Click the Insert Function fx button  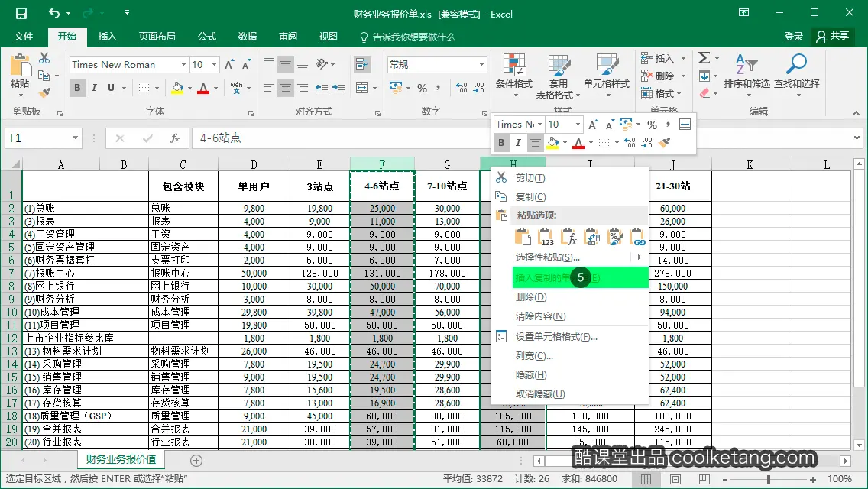175,138
